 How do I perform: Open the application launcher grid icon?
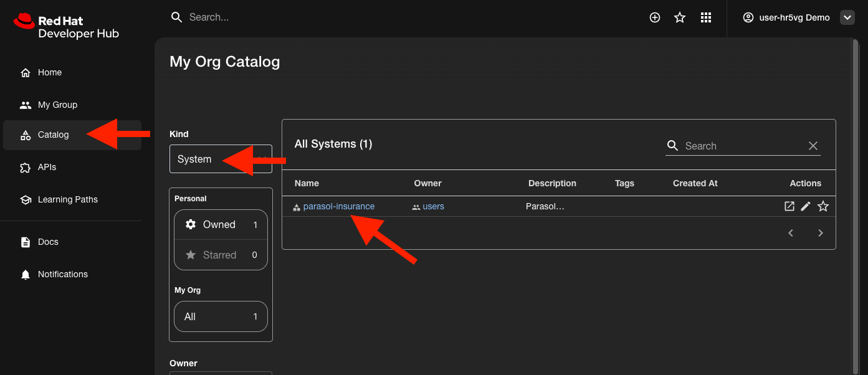pyautogui.click(x=706, y=17)
